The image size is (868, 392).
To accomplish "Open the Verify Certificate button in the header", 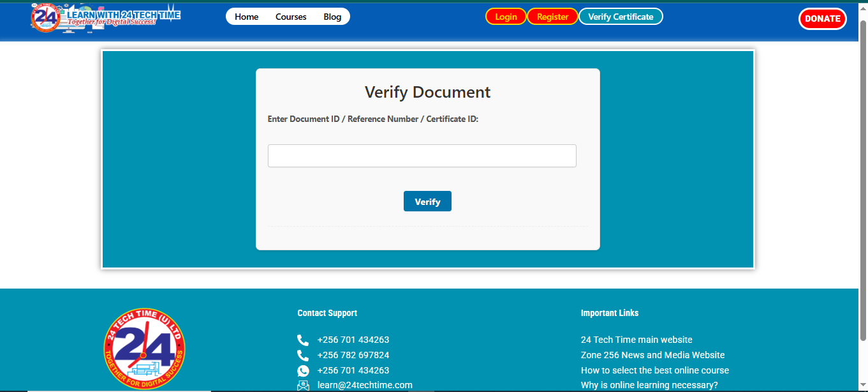I will [621, 17].
